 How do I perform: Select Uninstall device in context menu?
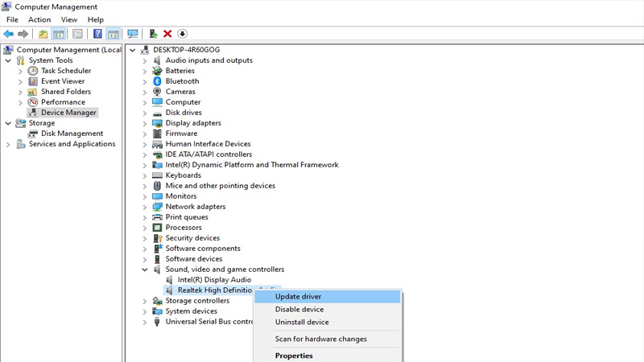[x=301, y=322]
